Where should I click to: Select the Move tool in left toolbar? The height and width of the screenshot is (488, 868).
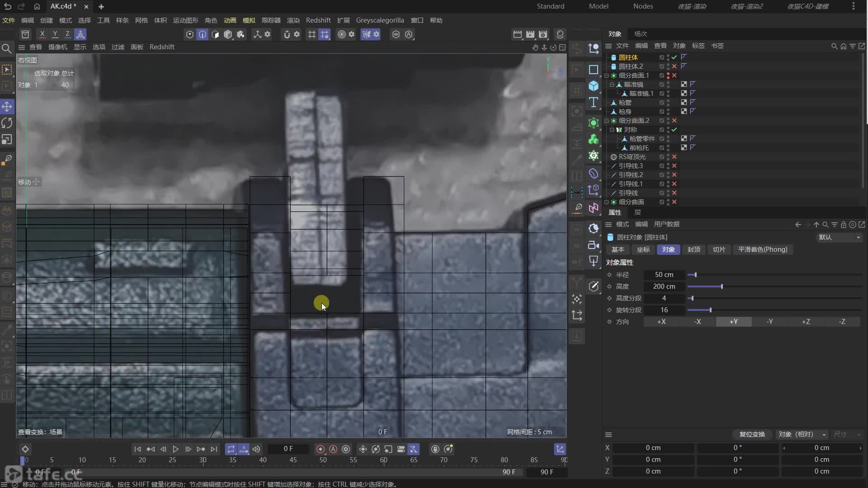coord(7,107)
